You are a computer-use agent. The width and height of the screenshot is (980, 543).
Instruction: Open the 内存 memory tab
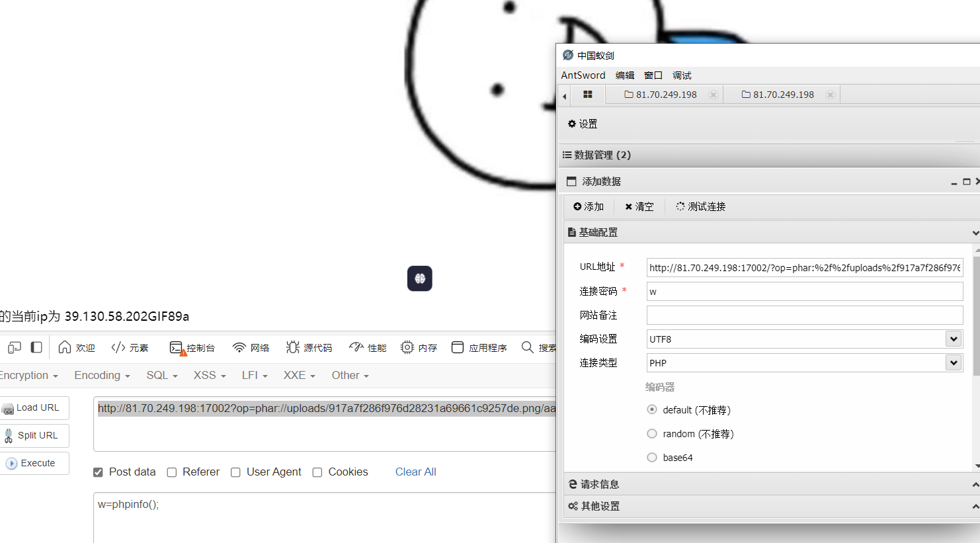pos(419,347)
